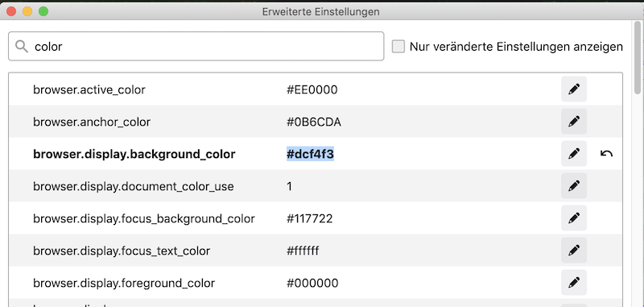644x307 pixels.
Task: Select the browser.active_color preference name
Action: (x=89, y=89)
